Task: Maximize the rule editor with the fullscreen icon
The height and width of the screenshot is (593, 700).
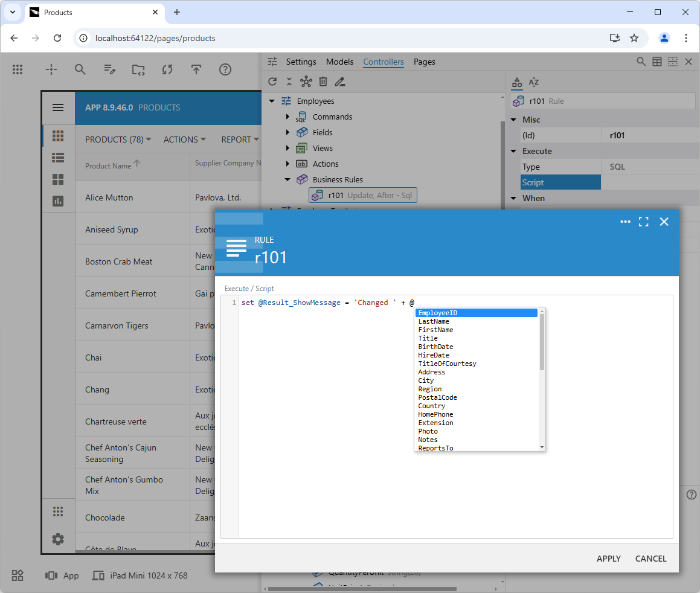Action: point(644,222)
